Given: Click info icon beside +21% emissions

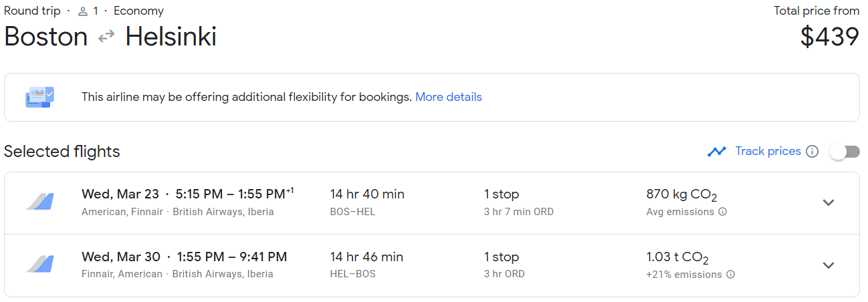Looking at the screenshot, I should point(730,275).
